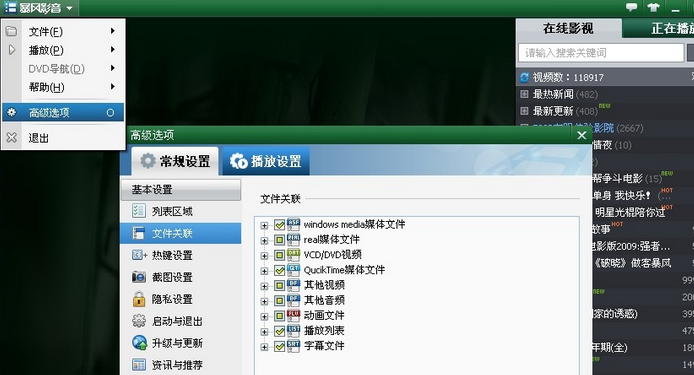The image size is (694, 375).
Task: Click the 启动与退出 gear icon
Action: click(x=139, y=321)
